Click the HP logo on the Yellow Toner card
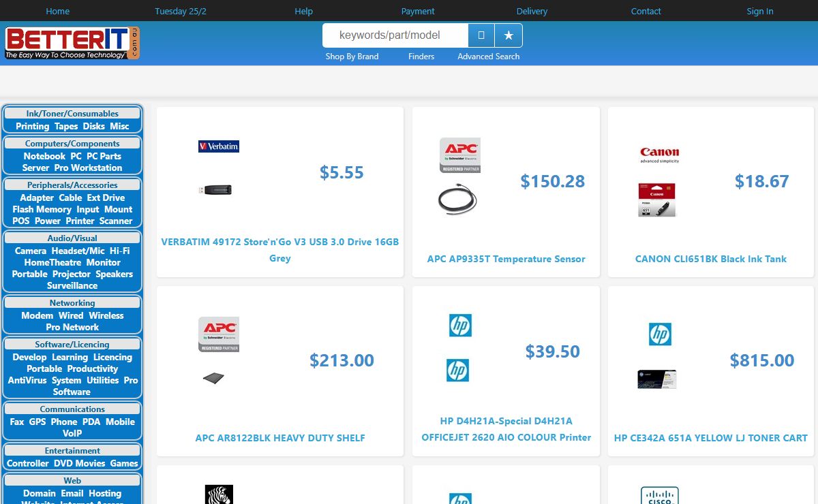Image resolution: width=818 pixels, height=504 pixels. [660, 334]
